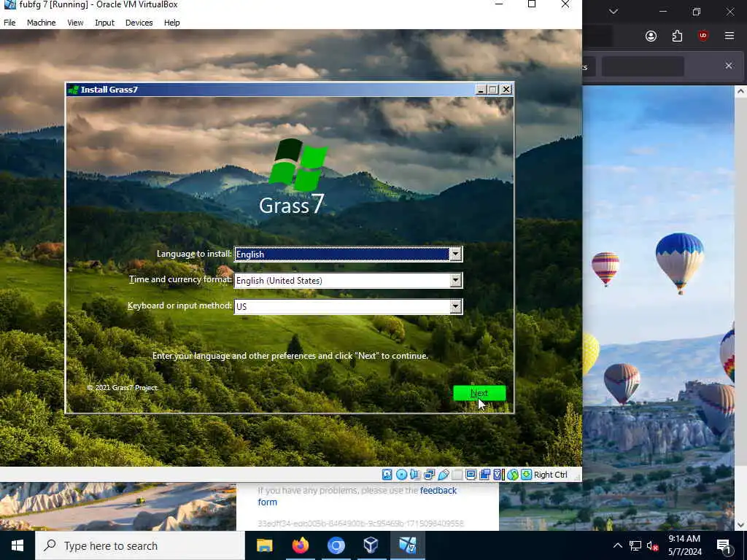
Task: Click the Grass7 flag icon in dialog title bar
Action: click(74, 90)
